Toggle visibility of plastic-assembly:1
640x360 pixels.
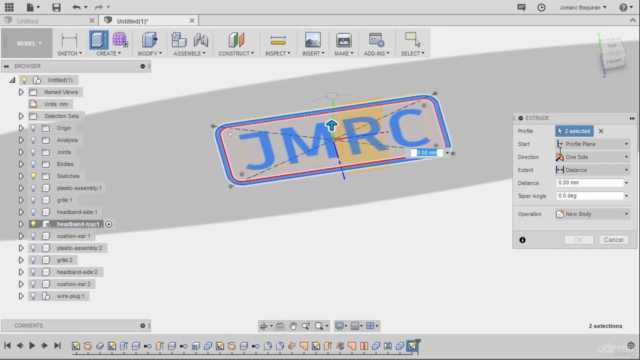pos(33,188)
